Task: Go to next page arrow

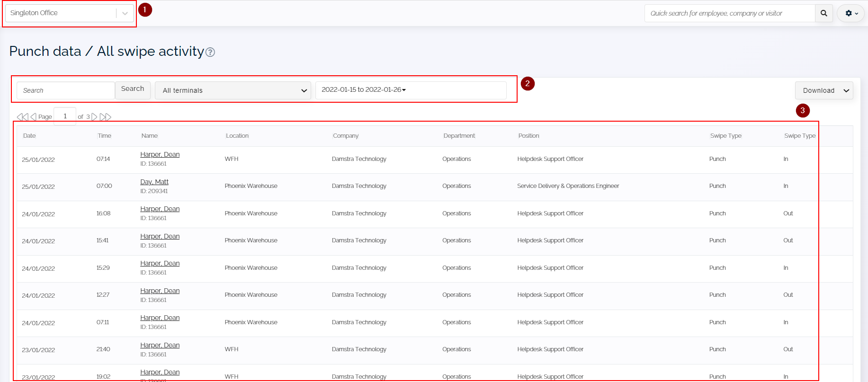Action: (94, 117)
